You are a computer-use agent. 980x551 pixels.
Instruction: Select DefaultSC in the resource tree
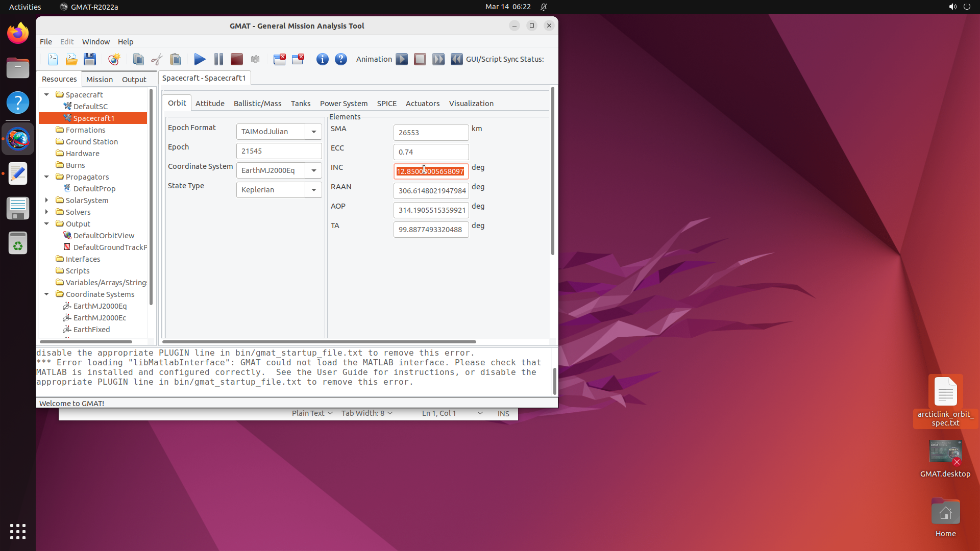coord(90,106)
